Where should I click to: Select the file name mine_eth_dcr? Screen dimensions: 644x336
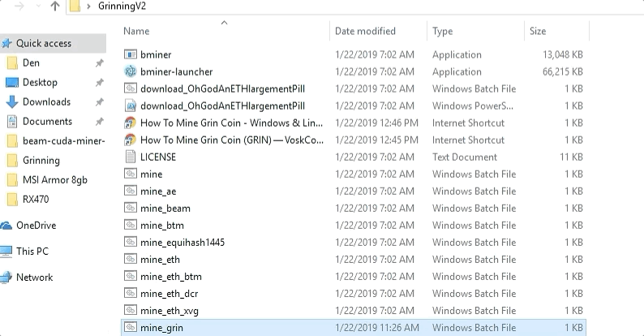(x=170, y=293)
